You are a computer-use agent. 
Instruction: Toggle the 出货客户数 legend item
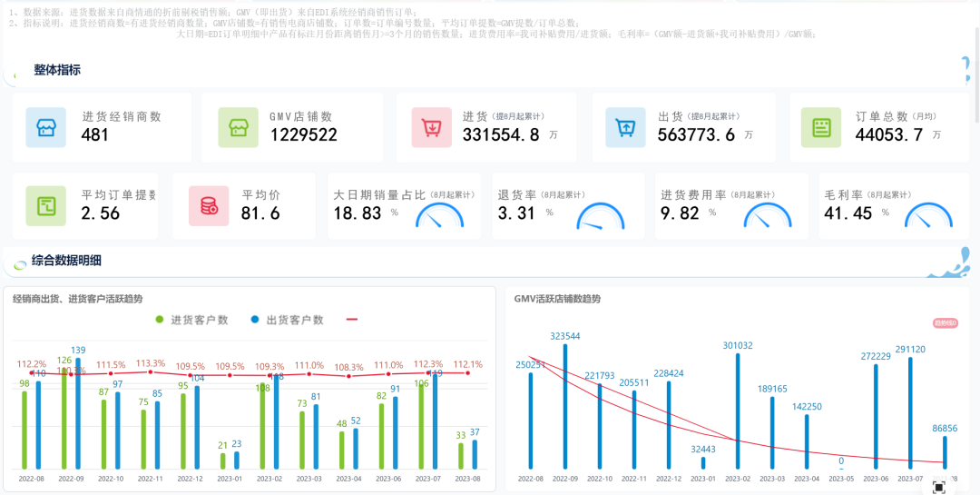(x=287, y=320)
